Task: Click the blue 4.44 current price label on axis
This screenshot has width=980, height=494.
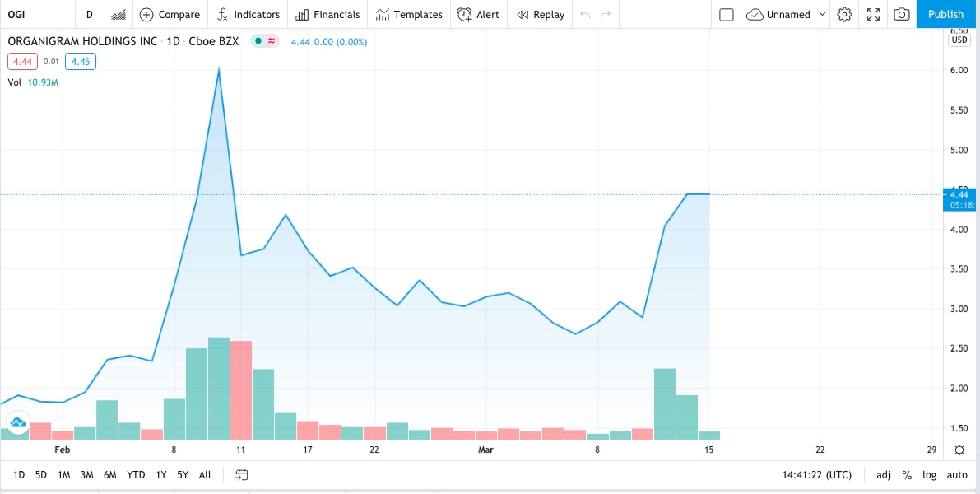Action: [959, 199]
